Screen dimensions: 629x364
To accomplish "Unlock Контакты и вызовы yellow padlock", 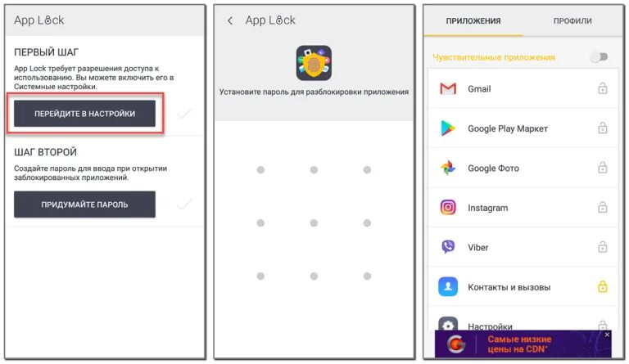I will tap(602, 287).
